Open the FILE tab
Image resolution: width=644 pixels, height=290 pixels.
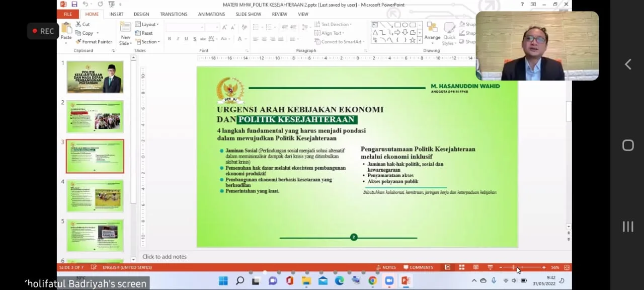pyautogui.click(x=67, y=14)
